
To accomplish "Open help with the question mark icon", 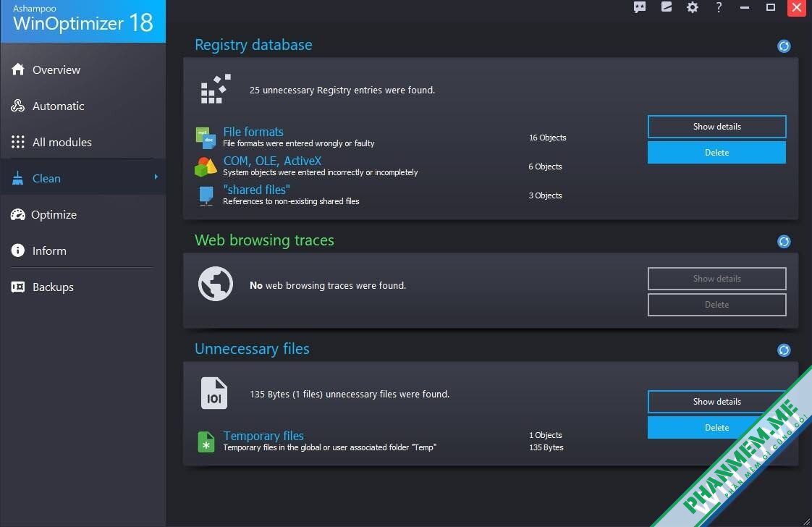I will (x=719, y=7).
